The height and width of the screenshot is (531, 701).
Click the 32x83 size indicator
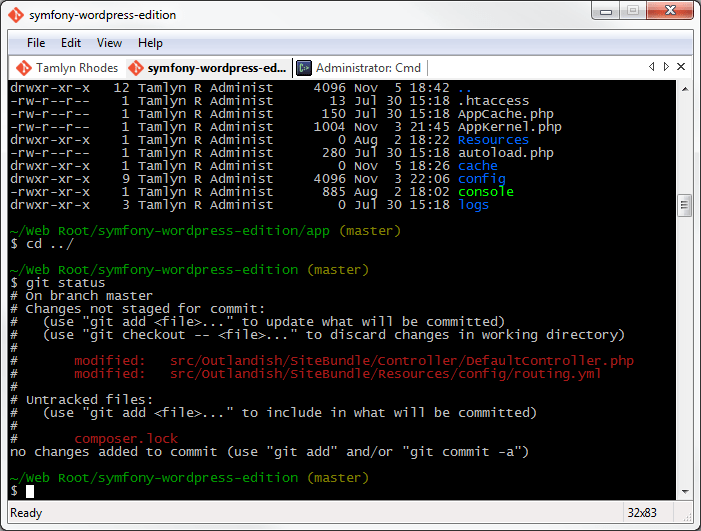tap(642, 513)
